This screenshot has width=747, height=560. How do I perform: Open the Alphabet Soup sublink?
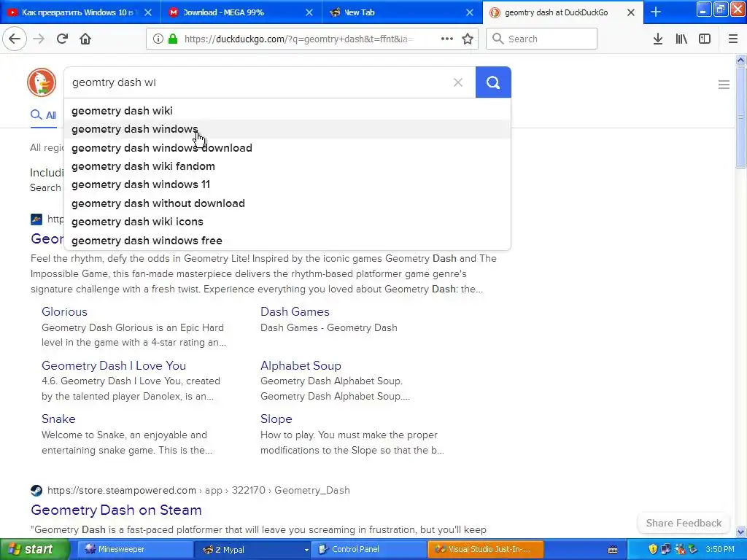pyautogui.click(x=301, y=365)
